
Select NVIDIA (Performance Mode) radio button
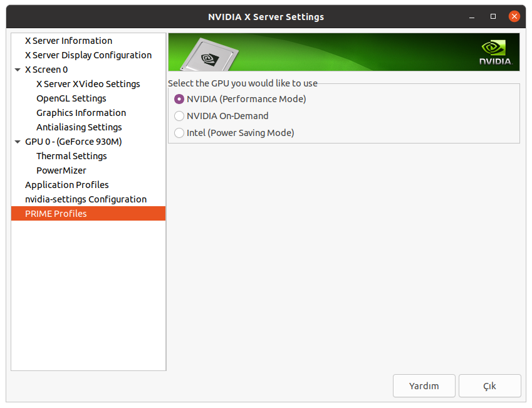[179, 99]
